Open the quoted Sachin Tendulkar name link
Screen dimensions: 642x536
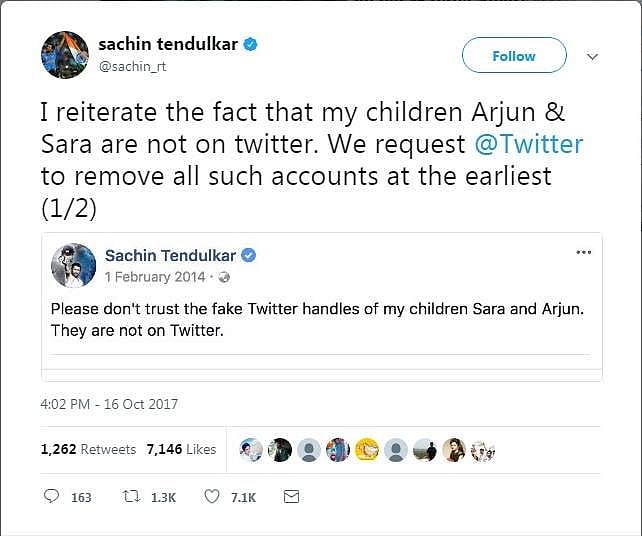pyautogui.click(x=171, y=256)
